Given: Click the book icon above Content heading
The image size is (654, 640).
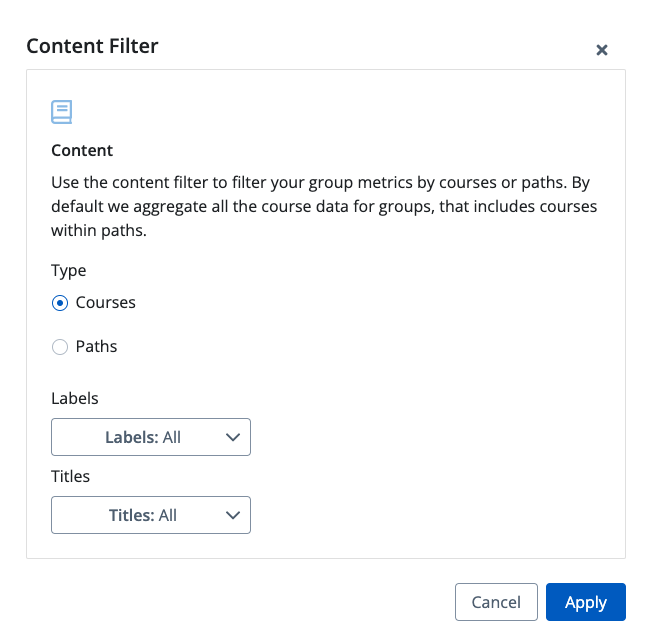Looking at the screenshot, I should (62, 111).
